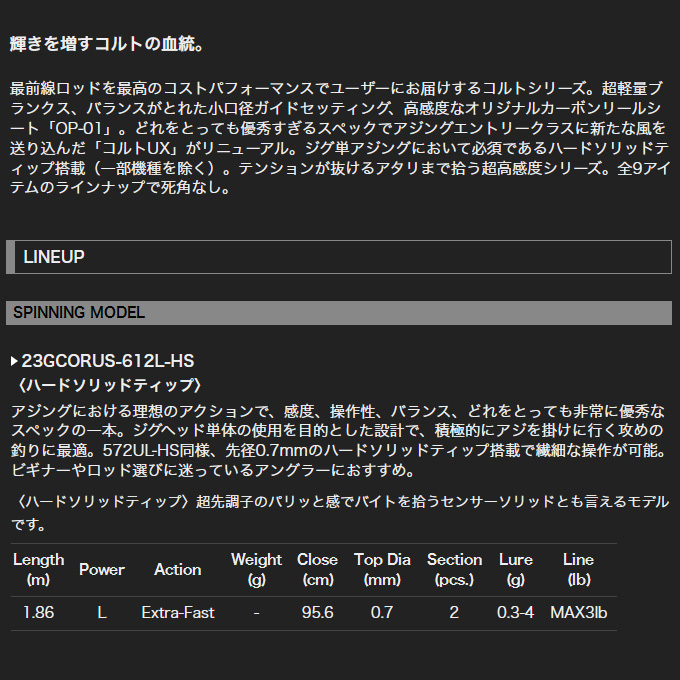Expand the triangle beside 23GCORUS-612L-HS
Viewport: 680px width, 680px height.
pos(13,361)
